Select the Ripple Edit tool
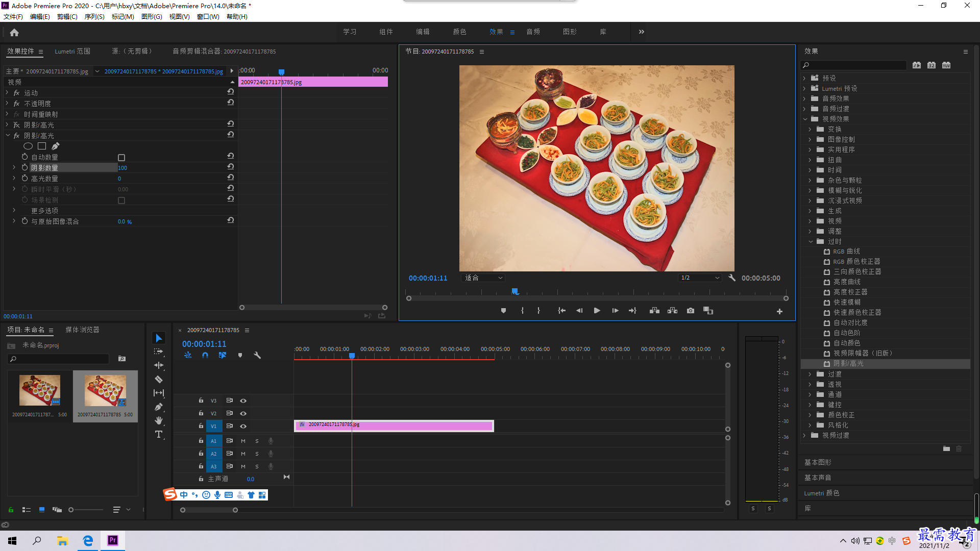Image resolution: width=980 pixels, height=551 pixels. coord(159,365)
